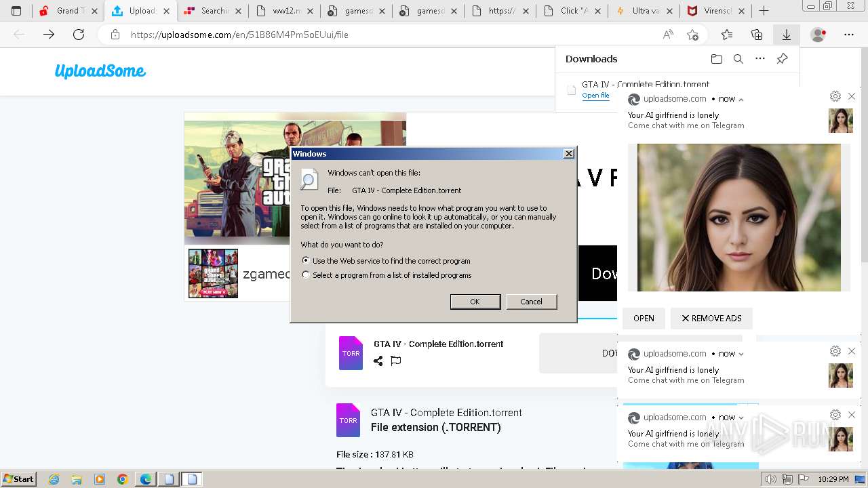This screenshot has height=488, width=868.
Task: Open the browser profile avatar
Action: [818, 35]
